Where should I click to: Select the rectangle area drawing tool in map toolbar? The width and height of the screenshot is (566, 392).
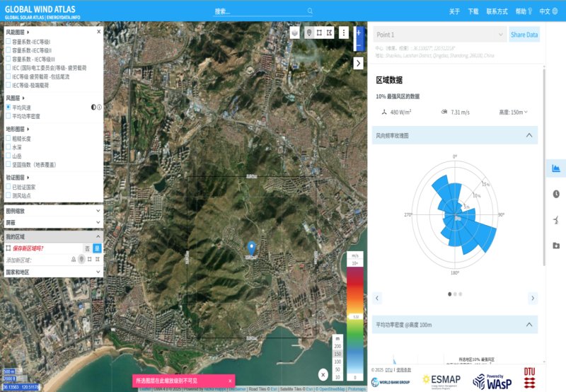[x=320, y=33]
